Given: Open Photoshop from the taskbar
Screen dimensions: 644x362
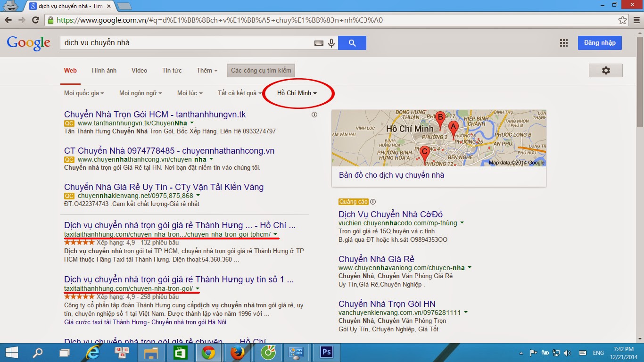Looking at the screenshot, I should click(x=326, y=353).
